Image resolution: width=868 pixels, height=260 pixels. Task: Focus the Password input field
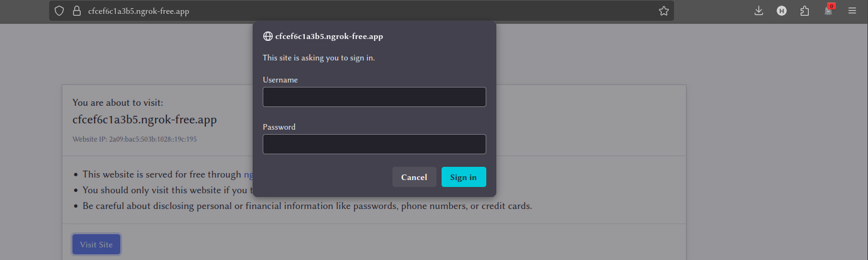point(374,144)
